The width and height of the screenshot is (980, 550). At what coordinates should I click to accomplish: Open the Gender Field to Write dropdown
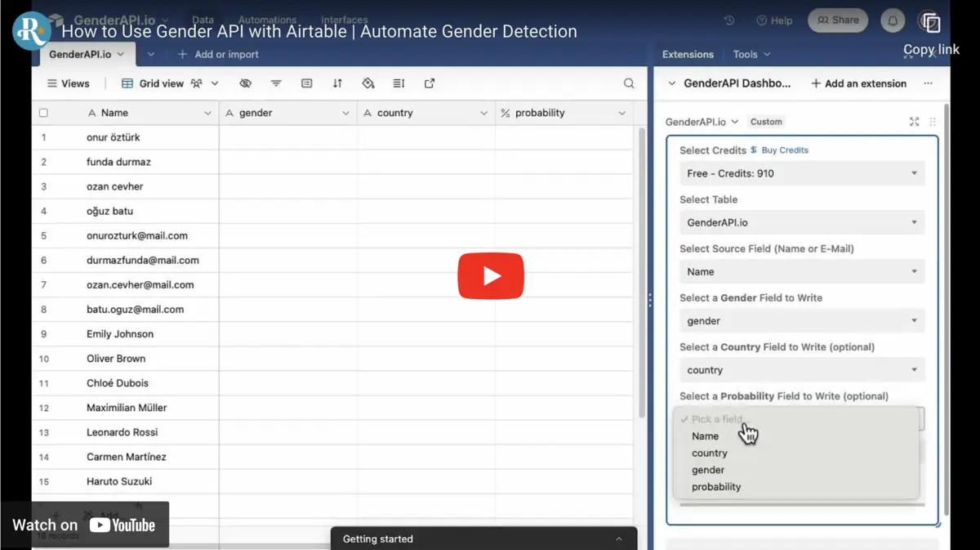coord(802,320)
